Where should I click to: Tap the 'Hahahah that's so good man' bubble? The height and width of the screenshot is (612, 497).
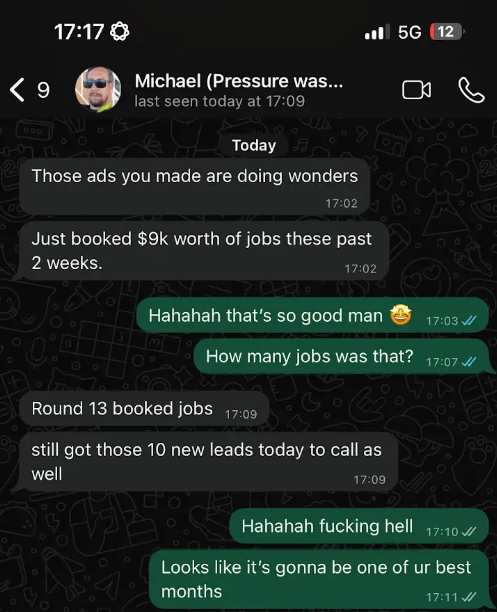(312, 315)
